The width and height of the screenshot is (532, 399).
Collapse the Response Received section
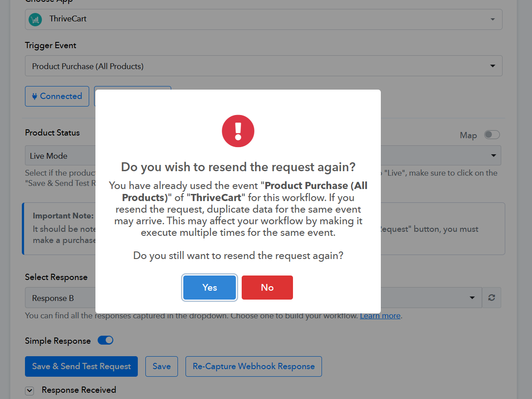(29, 391)
